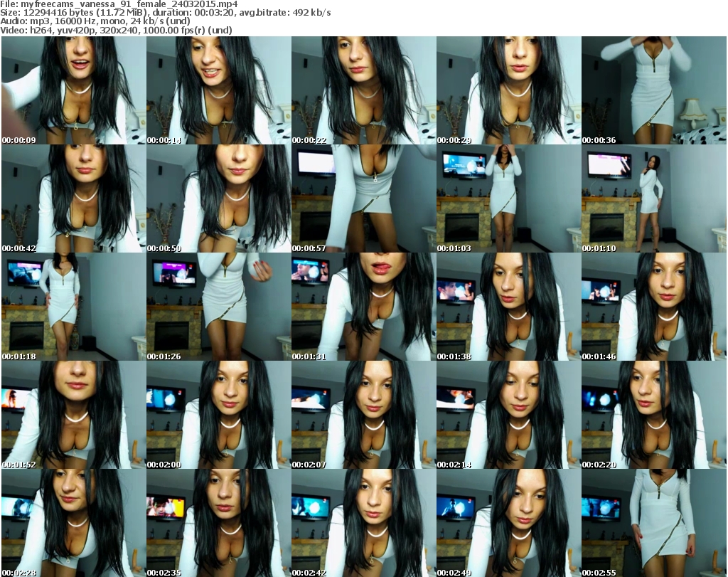
Task: Click the 'Video: h264, yuv420p' info line
Action: [x=116, y=30]
